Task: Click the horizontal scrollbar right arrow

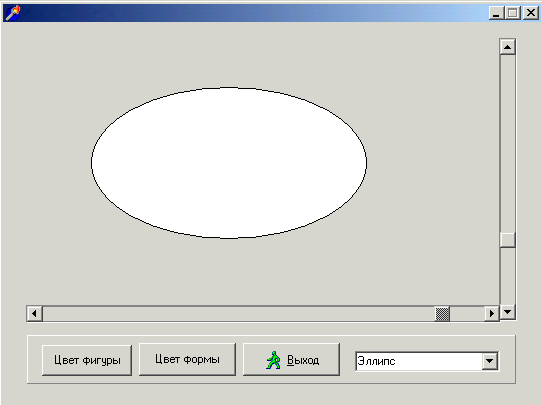Action: [492, 314]
